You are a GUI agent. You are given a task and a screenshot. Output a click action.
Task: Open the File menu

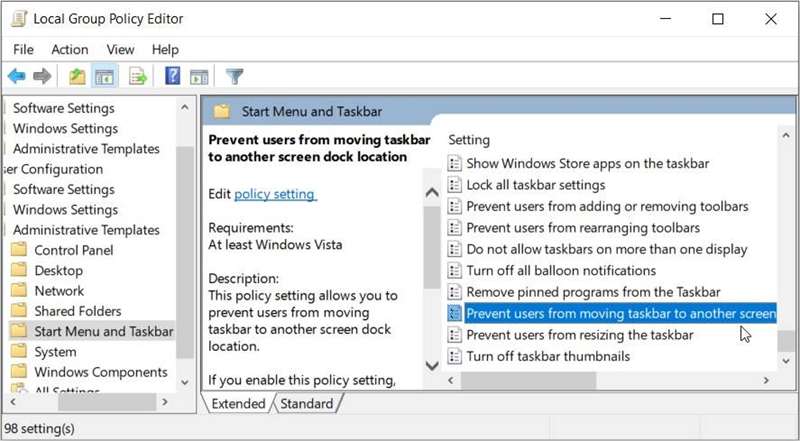pos(24,49)
